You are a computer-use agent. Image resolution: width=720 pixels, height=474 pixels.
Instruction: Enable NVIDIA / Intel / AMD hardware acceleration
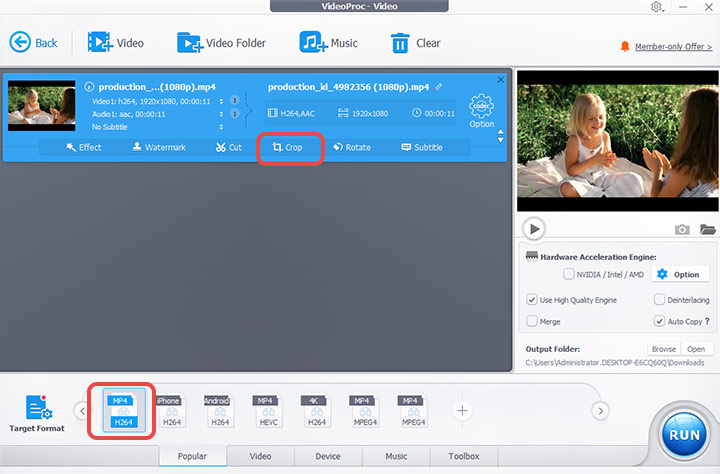[568, 274]
